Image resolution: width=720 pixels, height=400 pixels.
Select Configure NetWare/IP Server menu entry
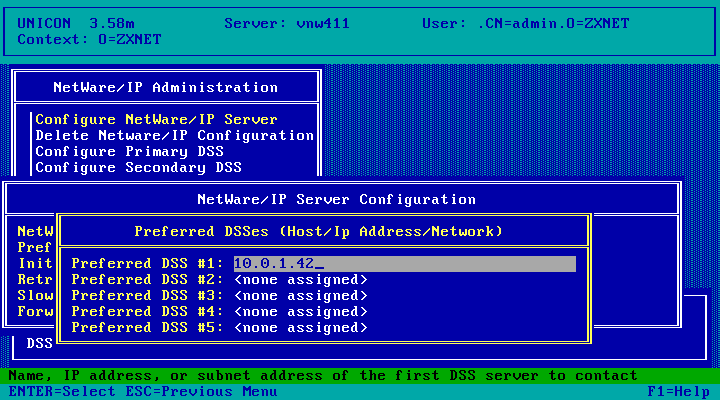(157, 119)
